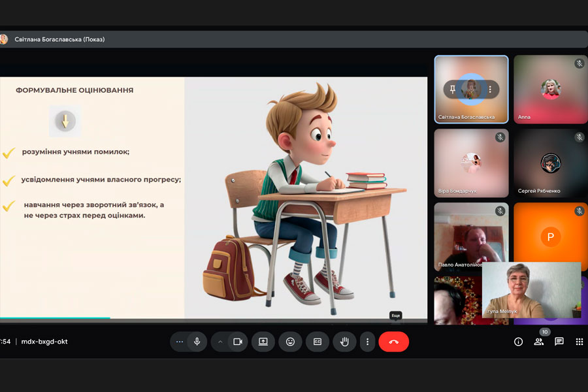Select Віра Бондарчук's participant tile
The height and width of the screenshot is (392, 588).
point(471,163)
